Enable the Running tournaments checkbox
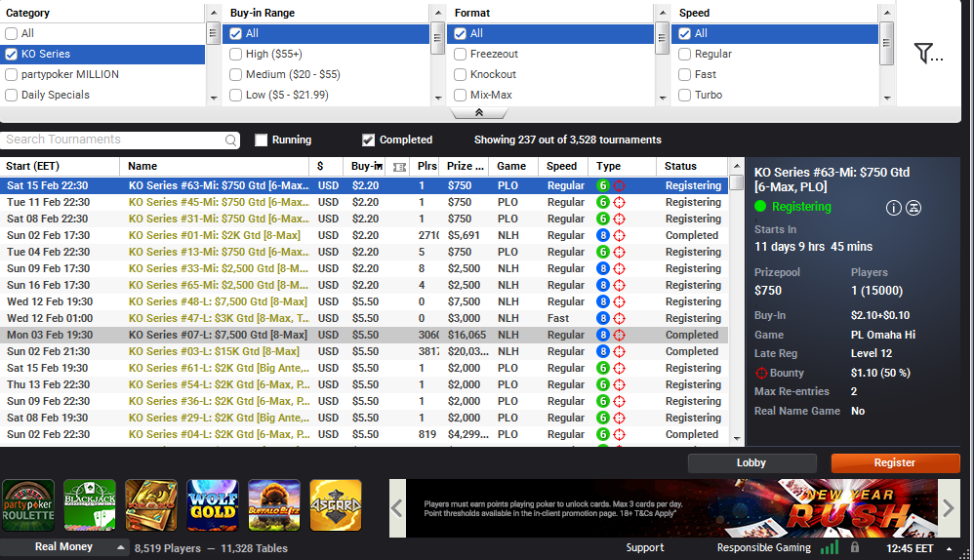974x560 pixels. click(x=261, y=140)
